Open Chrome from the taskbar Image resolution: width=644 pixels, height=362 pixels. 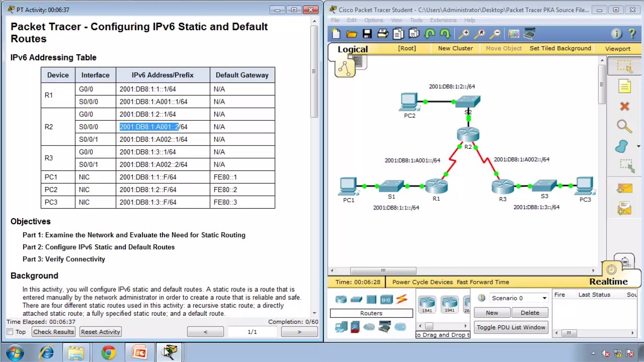point(108,352)
